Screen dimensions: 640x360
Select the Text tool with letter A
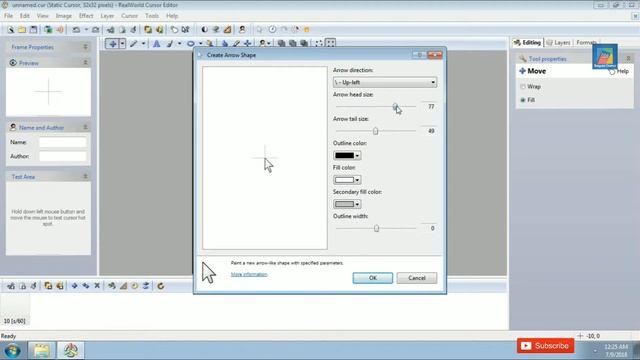pos(156,43)
